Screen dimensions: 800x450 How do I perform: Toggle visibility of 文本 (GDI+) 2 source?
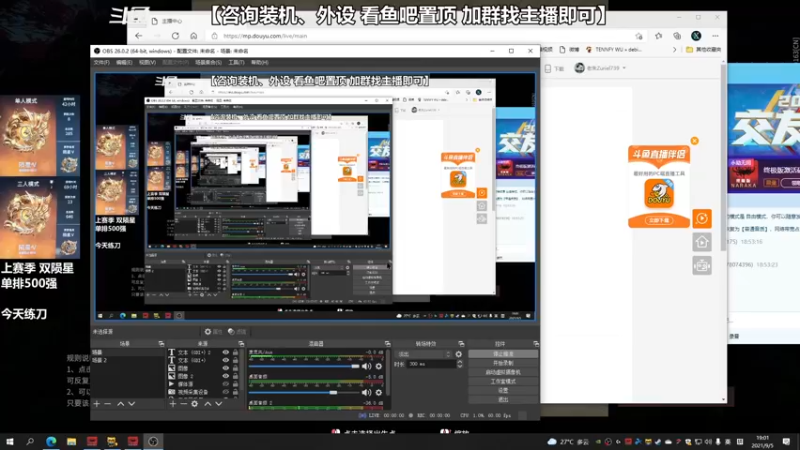click(226, 353)
